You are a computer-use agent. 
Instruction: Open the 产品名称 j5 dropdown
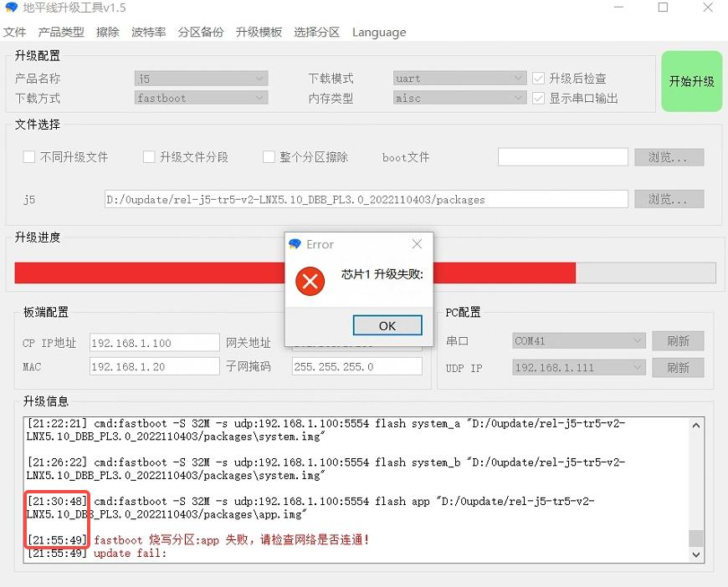click(201, 79)
